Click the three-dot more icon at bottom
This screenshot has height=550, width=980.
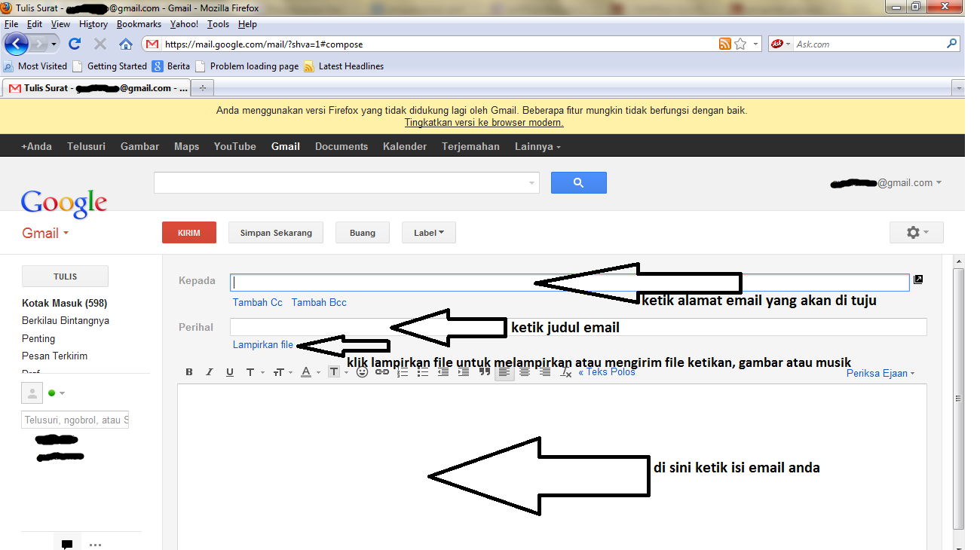click(x=95, y=544)
